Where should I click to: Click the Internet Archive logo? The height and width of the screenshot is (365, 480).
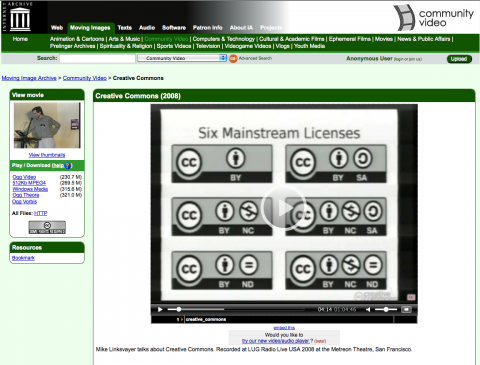(20, 17)
